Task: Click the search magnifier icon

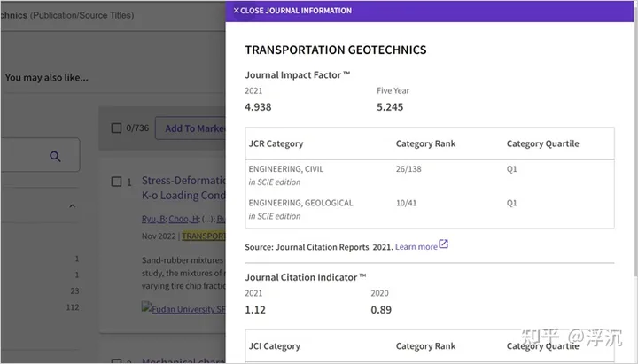Action: click(x=55, y=156)
